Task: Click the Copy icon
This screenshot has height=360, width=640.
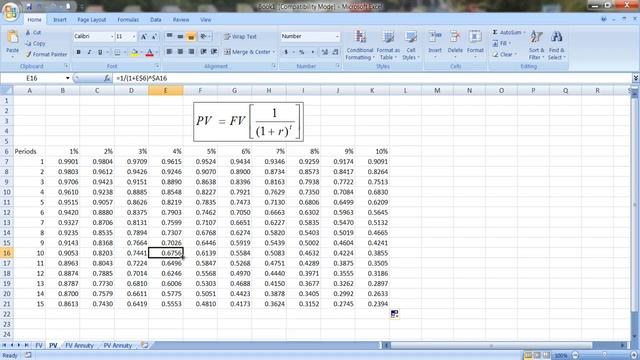Action: point(28,43)
